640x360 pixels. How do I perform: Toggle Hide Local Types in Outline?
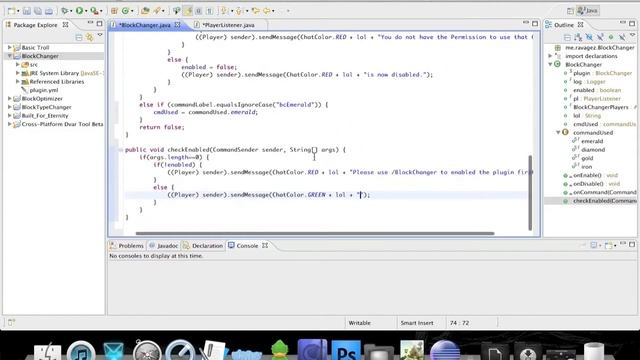coord(622,38)
